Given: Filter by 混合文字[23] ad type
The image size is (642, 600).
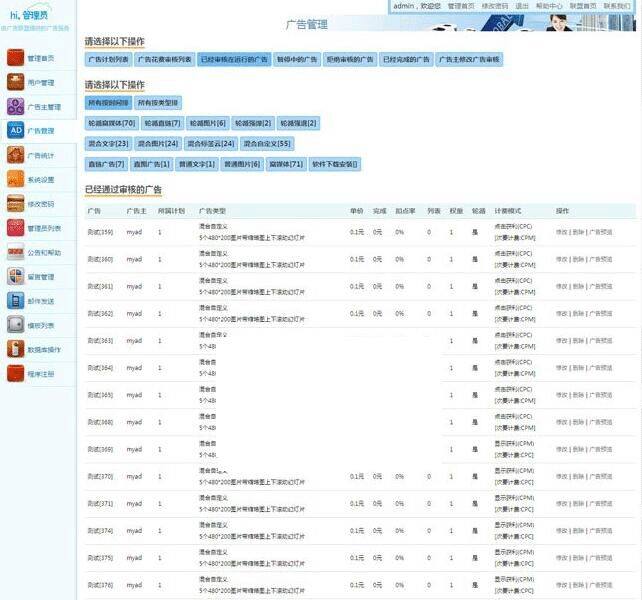Looking at the screenshot, I should pyautogui.click(x=108, y=144).
